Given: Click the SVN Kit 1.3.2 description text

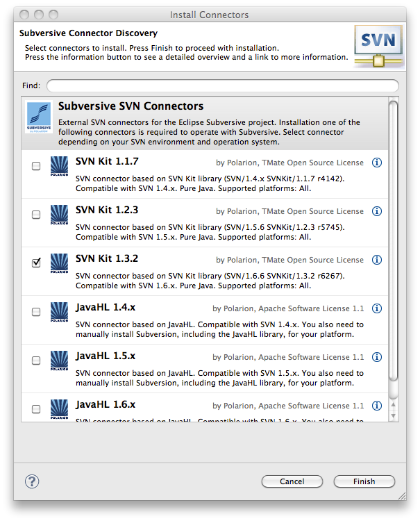Looking at the screenshot, I should click(x=210, y=281).
